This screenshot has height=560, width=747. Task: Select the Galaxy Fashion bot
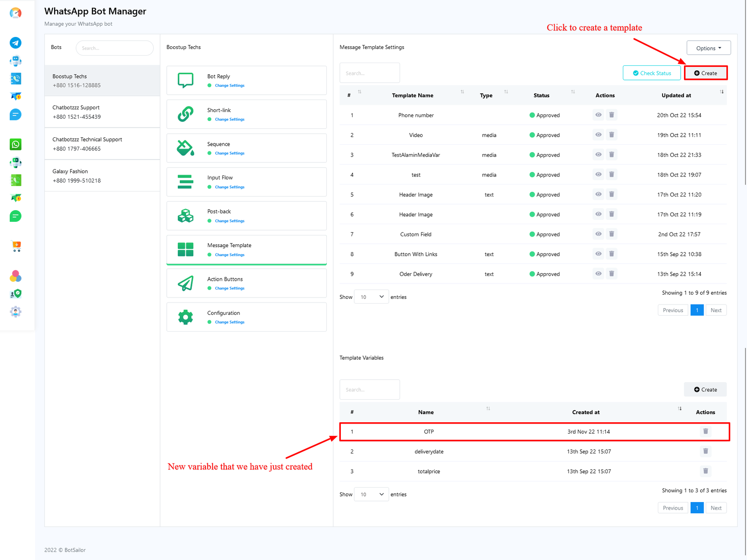pyautogui.click(x=102, y=176)
